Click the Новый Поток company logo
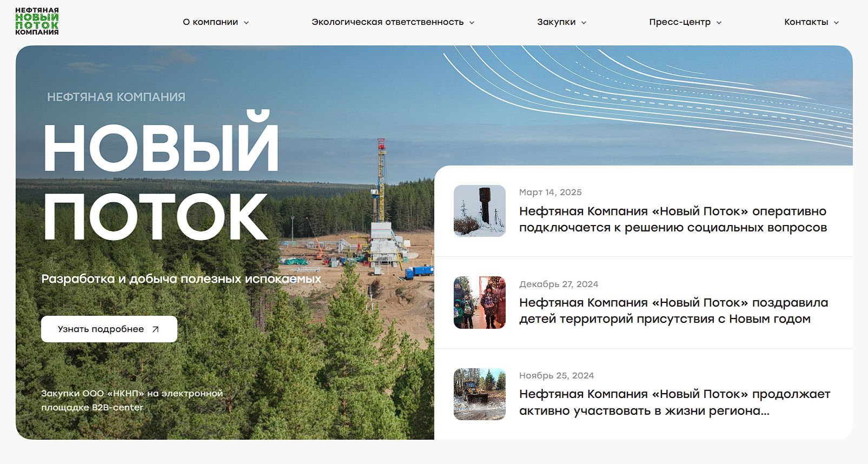 37,22
